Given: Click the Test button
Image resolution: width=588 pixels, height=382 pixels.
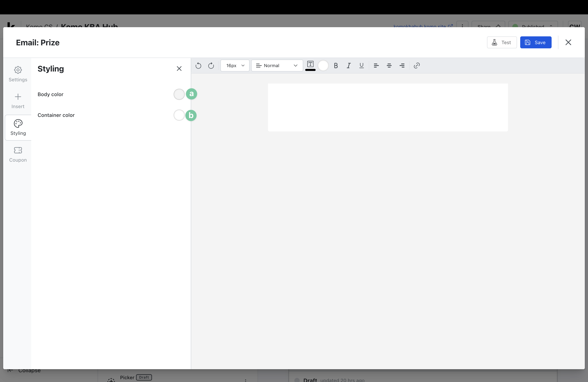Looking at the screenshot, I should (x=502, y=42).
